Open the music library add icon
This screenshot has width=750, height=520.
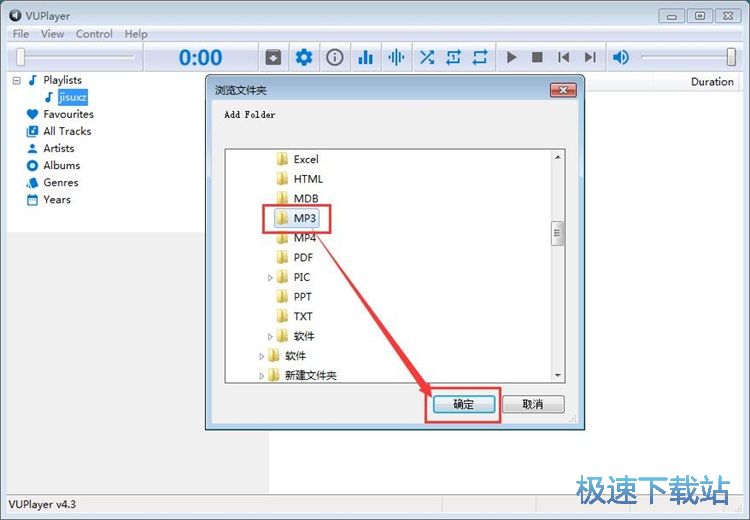(x=273, y=57)
